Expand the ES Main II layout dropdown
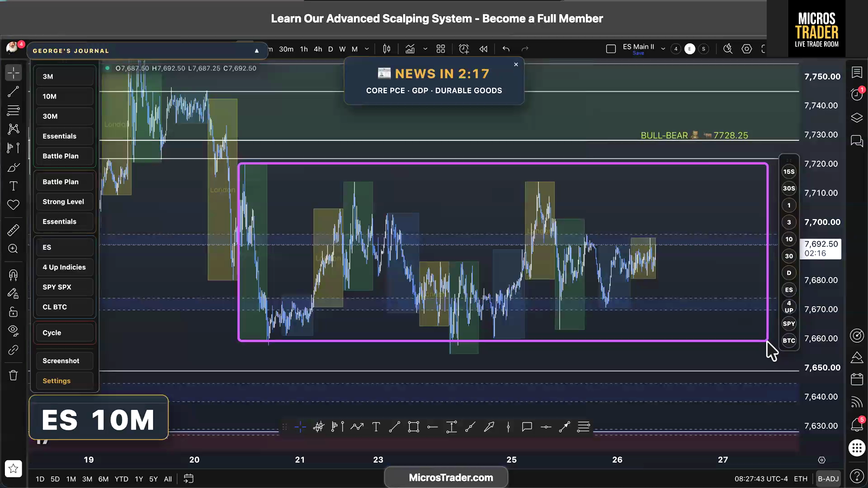Screen dimensions: 868x488 (663, 49)
